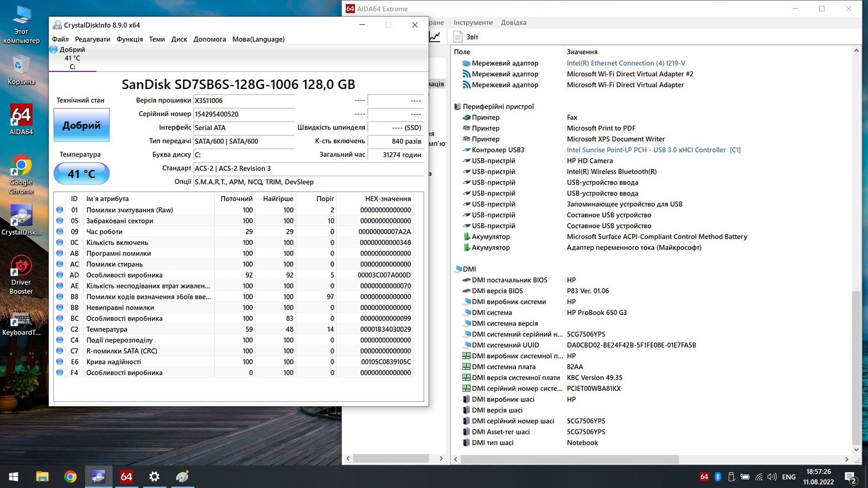Open the Диск menu

(x=179, y=39)
